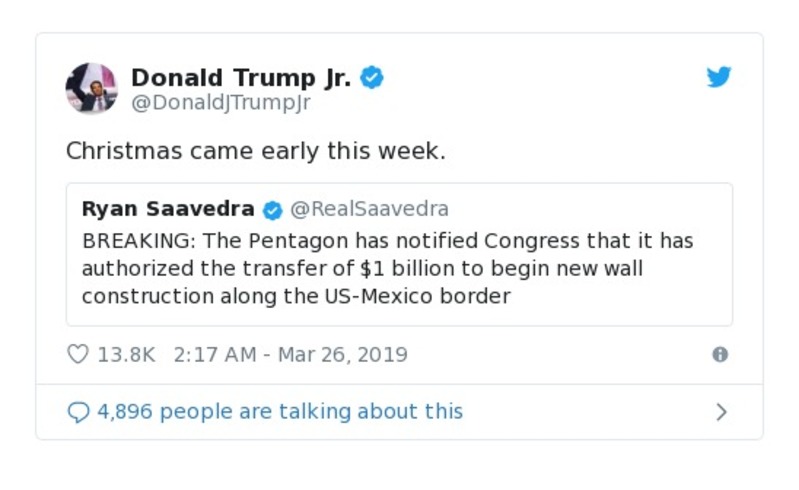Screen dimensions: 799x490
Task: Open the Donald Trump Jr. display name
Action: 241,78
